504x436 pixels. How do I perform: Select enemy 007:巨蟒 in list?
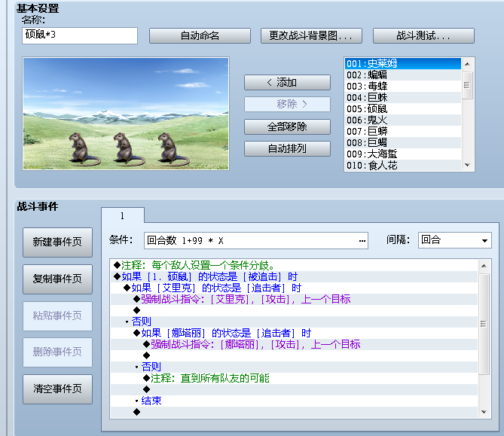click(x=403, y=131)
